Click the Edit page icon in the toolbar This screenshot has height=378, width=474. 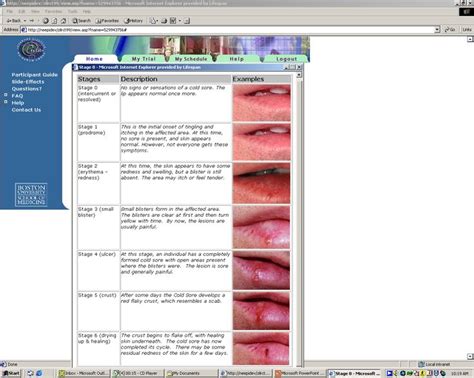tap(173, 21)
